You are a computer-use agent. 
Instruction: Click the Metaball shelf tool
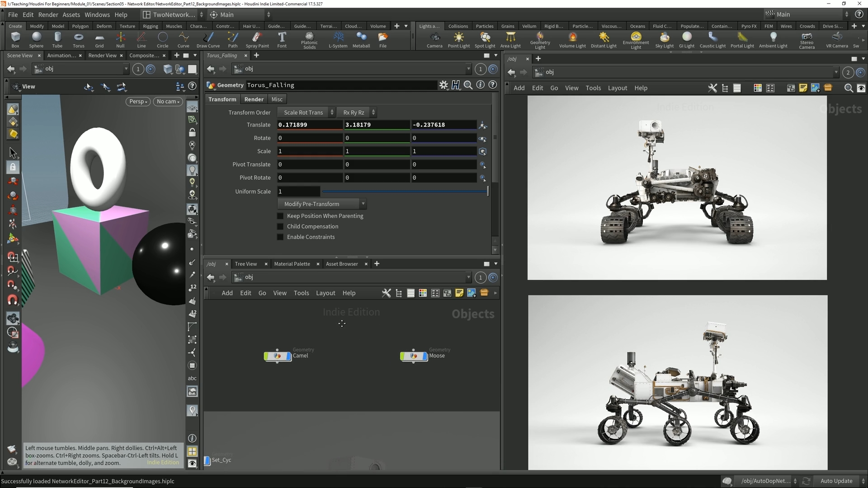361,40
